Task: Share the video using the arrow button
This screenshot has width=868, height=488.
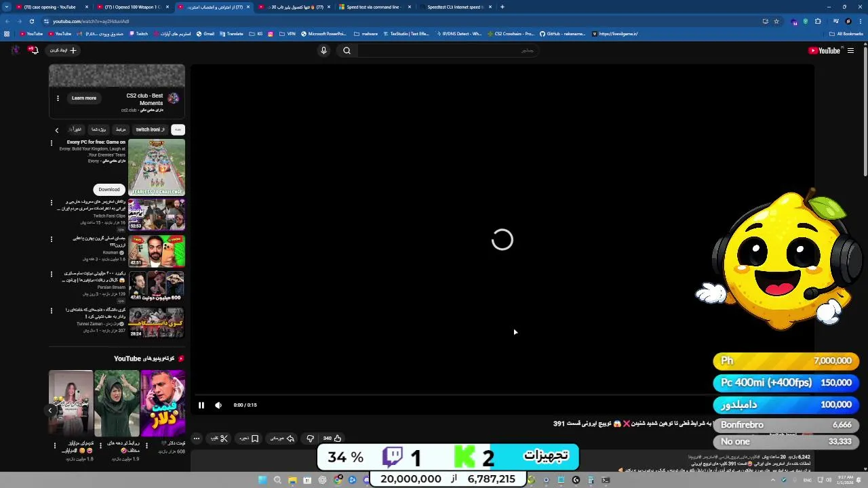Action: 282,439
